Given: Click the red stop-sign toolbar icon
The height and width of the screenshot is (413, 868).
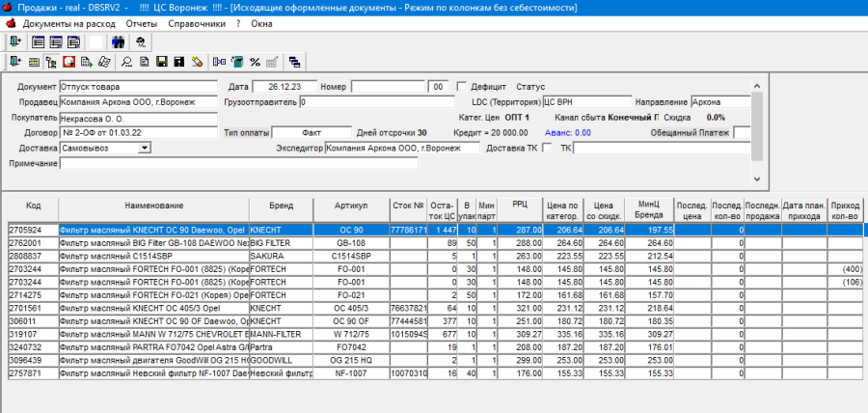Looking at the screenshot, I should (68, 62).
